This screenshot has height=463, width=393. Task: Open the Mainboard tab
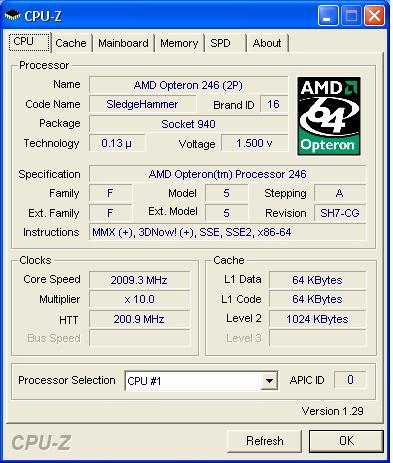(123, 43)
